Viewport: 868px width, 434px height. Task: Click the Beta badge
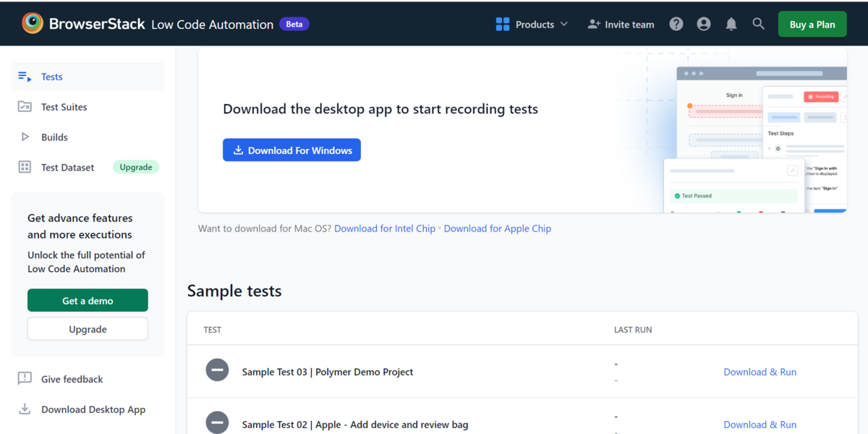pos(294,24)
